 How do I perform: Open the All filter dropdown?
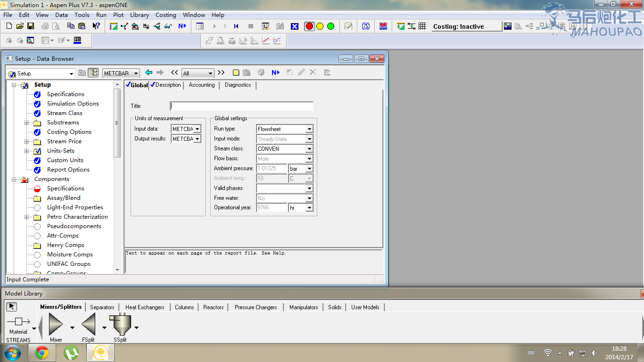[x=210, y=74]
